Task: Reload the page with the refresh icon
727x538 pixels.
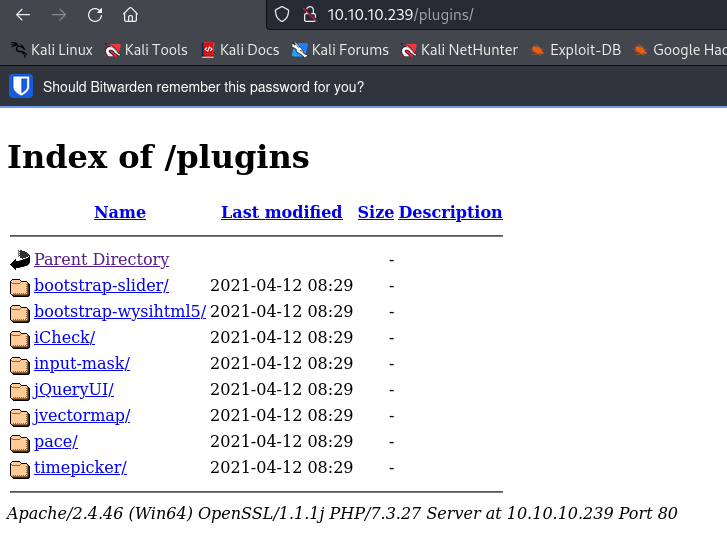Action: pos(95,15)
